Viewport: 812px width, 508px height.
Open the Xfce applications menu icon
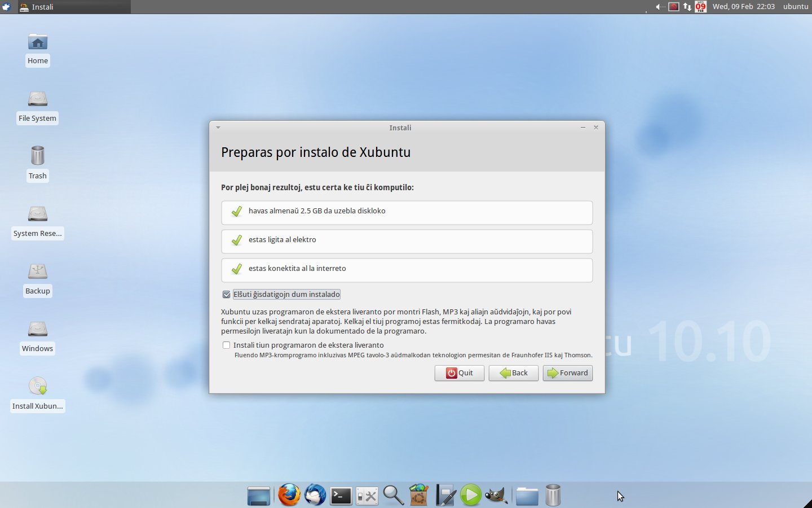(x=7, y=7)
